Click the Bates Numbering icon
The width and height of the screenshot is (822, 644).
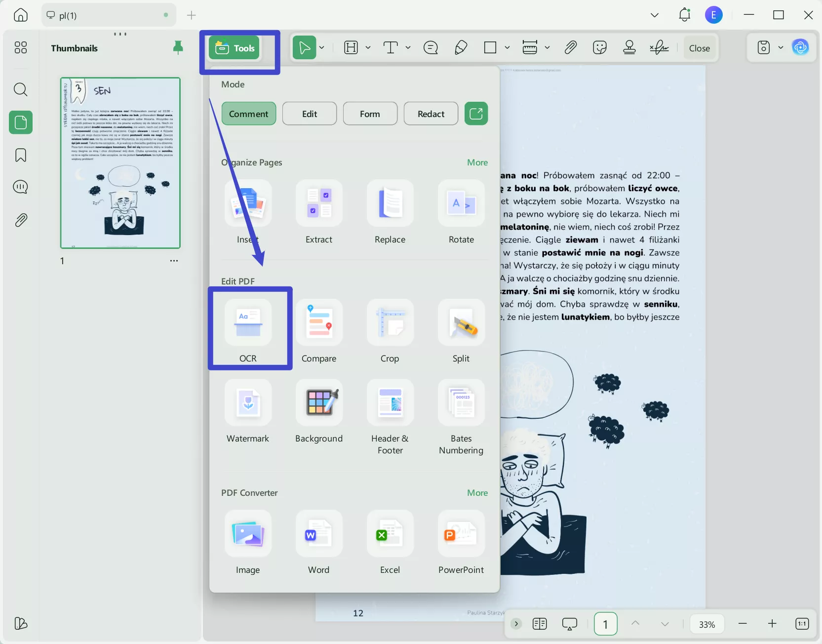(x=461, y=403)
